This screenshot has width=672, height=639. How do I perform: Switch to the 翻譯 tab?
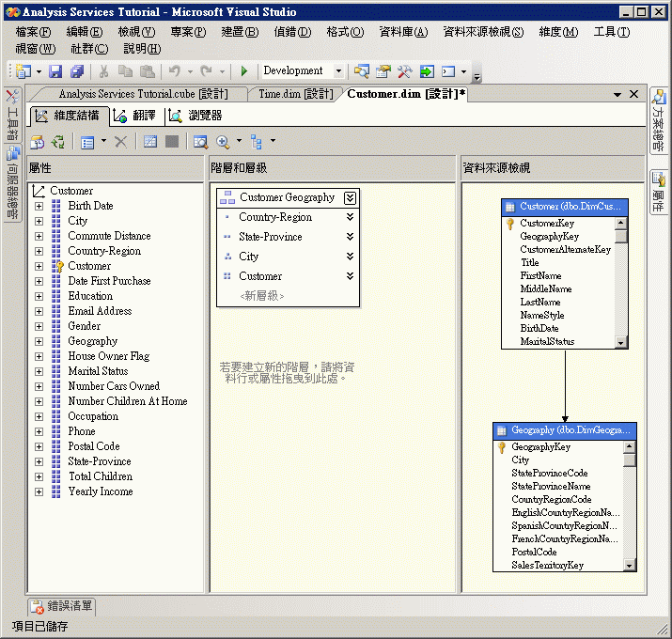pos(134,116)
